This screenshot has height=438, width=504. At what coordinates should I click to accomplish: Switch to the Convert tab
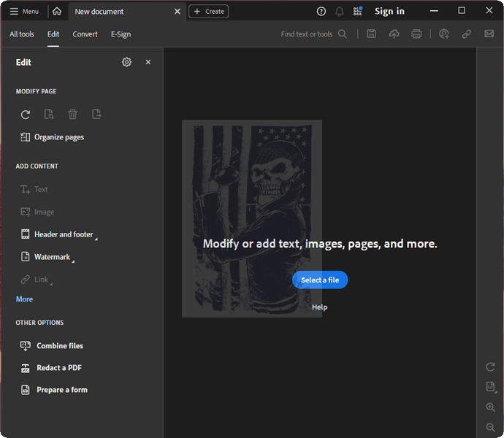point(85,34)
